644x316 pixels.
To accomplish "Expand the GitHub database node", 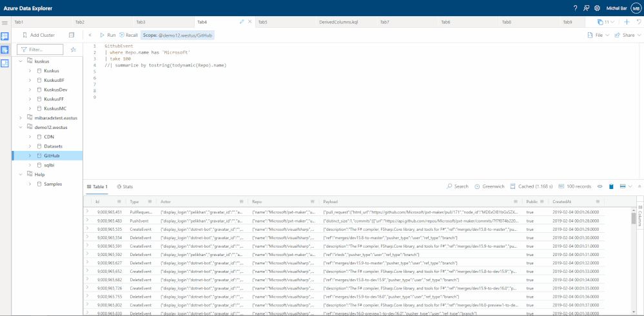I will point(30,155).
